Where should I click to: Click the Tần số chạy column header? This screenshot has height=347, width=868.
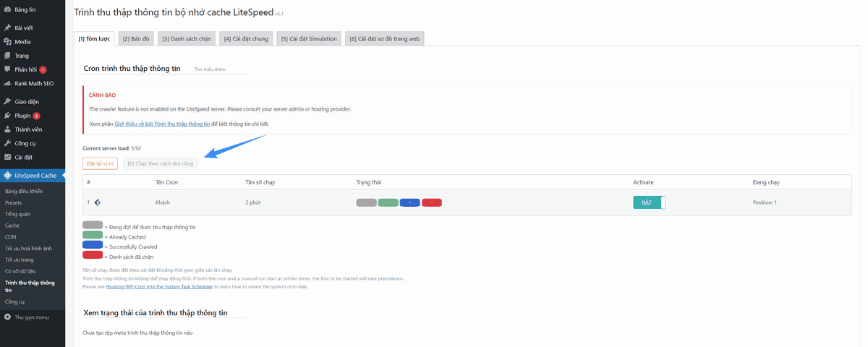pyautogui.click(x=260, y=181)
